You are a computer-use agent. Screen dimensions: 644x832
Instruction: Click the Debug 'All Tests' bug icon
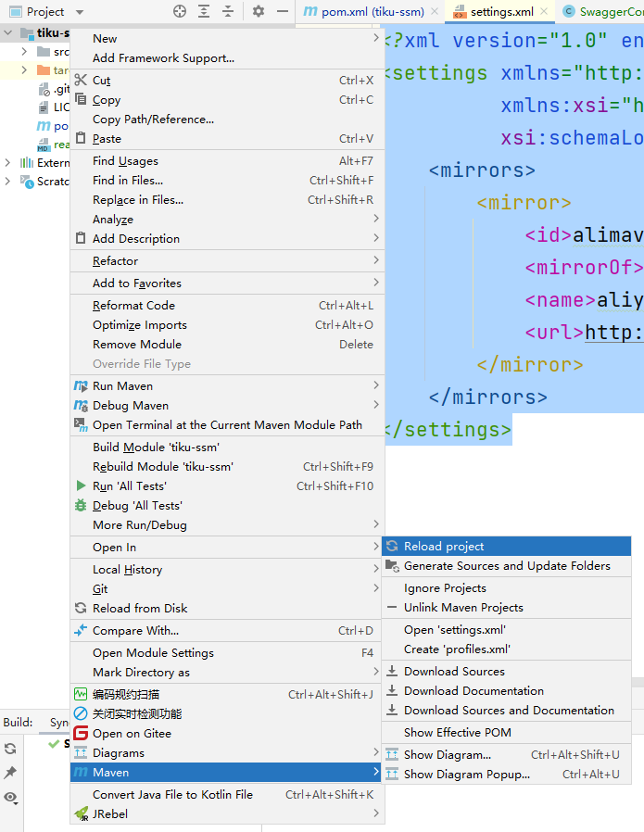click(x=81, y=505)
